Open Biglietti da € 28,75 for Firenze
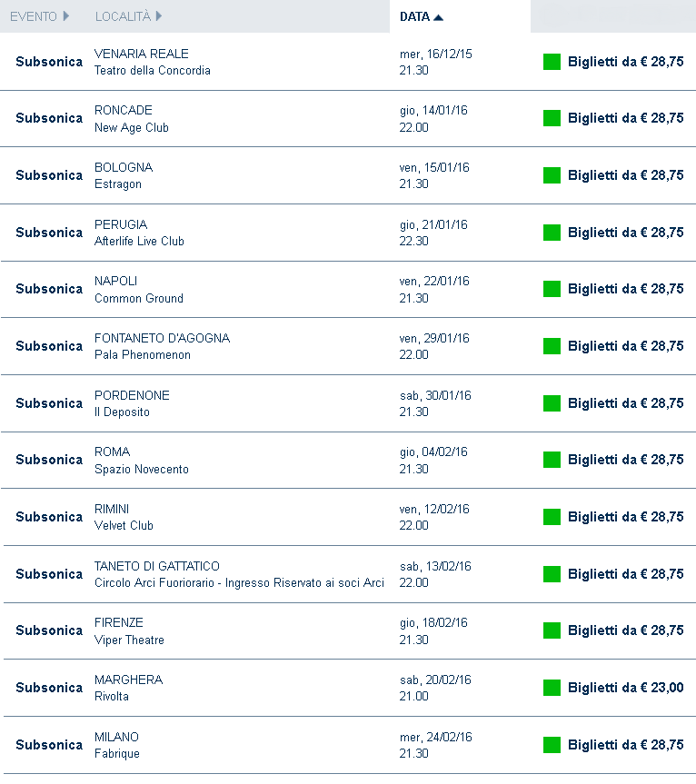Image resolution: width=696 pixels, height=784 pixels. pos(625,630)
